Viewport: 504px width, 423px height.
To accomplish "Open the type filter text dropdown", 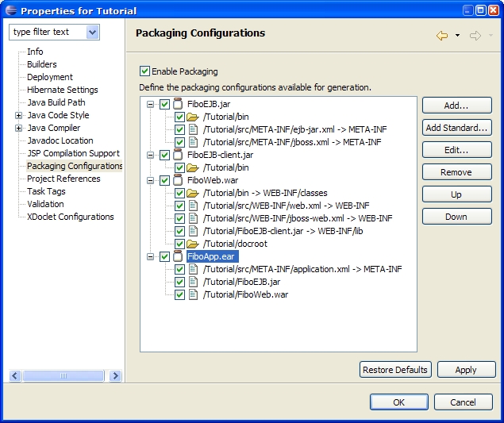I will point(93,33).
